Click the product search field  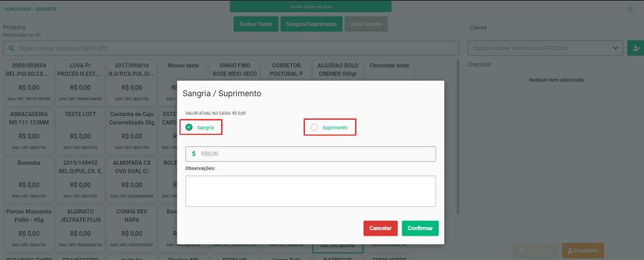coord(231,49)
